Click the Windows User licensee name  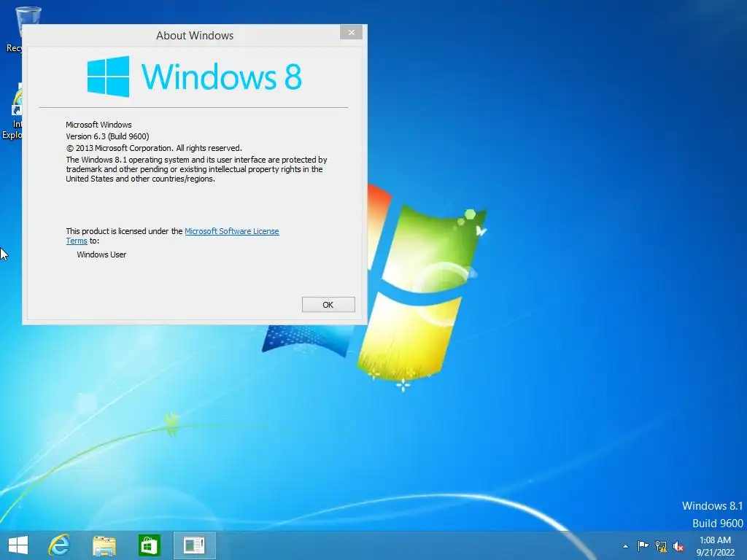tap(101, 254)
